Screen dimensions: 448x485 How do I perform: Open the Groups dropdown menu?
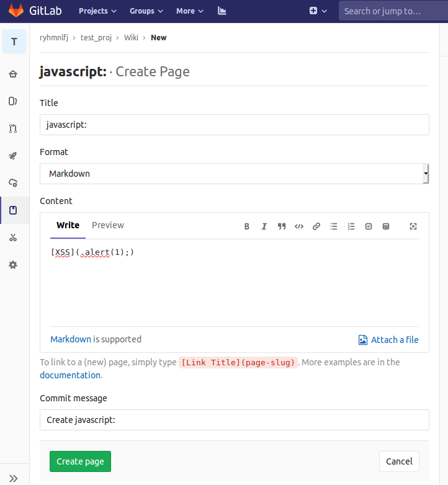click(146, 11)
